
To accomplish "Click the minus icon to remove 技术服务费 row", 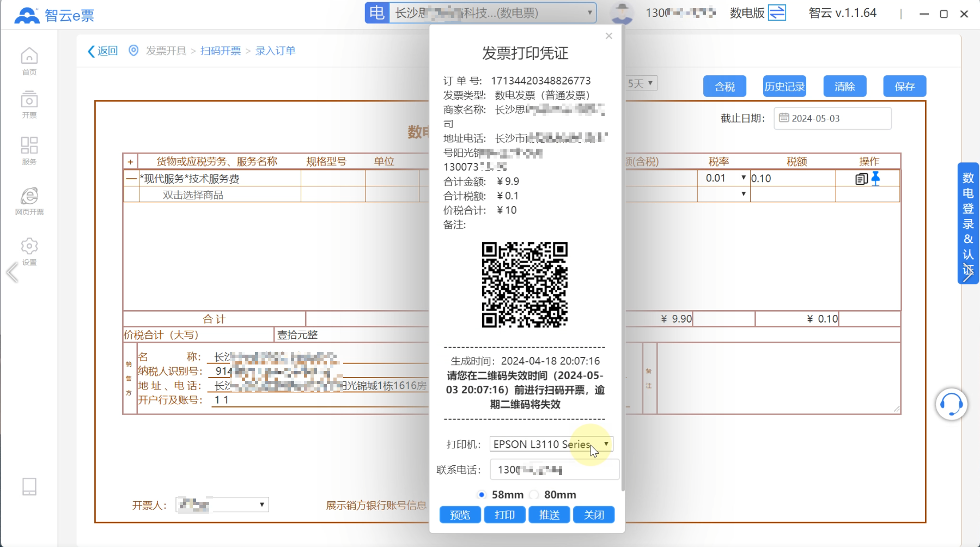I will 131,178.
